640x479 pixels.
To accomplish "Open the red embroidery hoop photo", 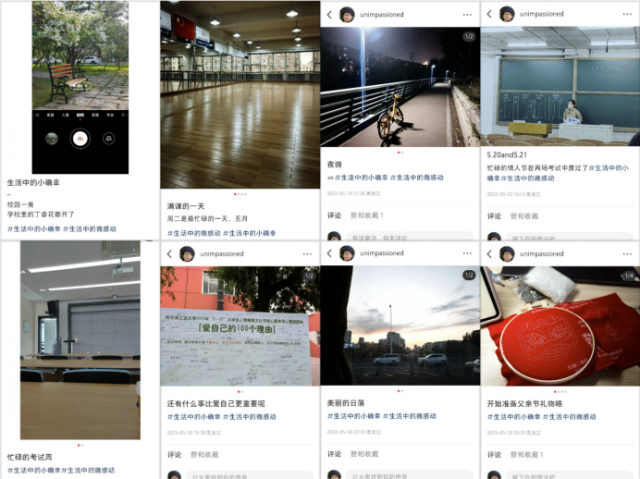I will [x=560, y=326].
